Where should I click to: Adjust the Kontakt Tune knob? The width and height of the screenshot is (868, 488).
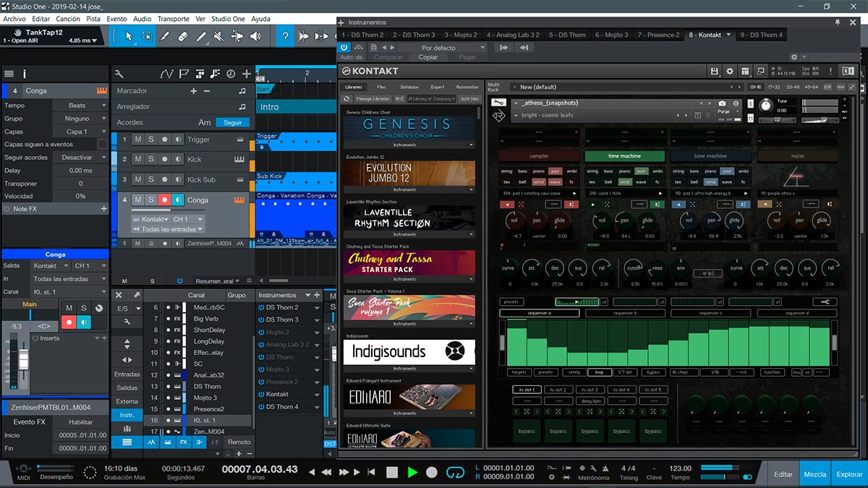click(x=766, y=106)
